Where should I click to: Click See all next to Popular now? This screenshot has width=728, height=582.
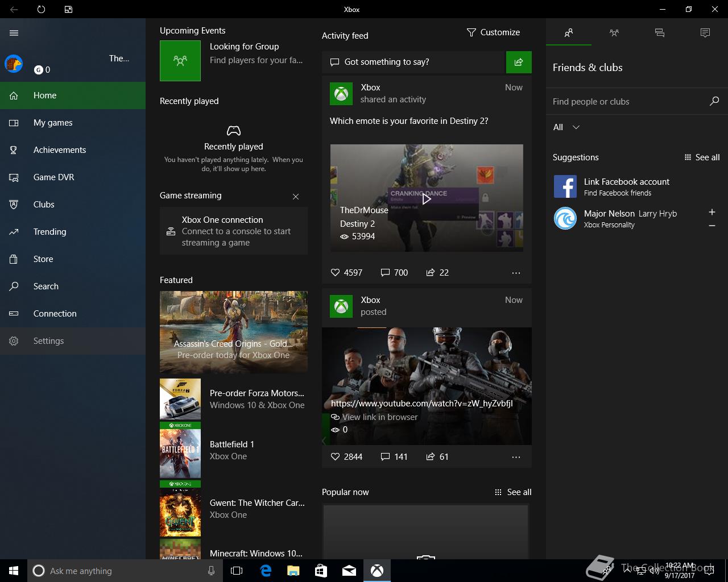click(513, 492)
